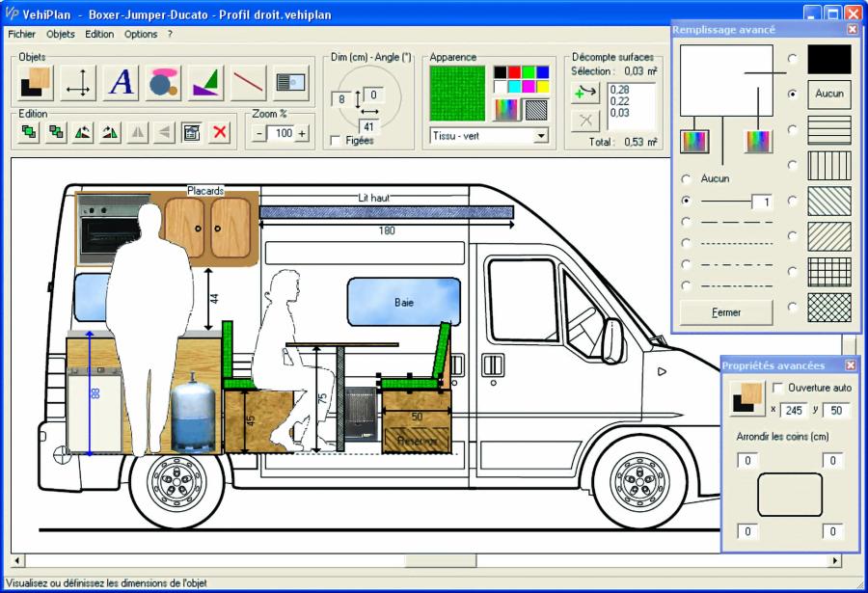Choose the short dashed line radio

coord(687,243)
